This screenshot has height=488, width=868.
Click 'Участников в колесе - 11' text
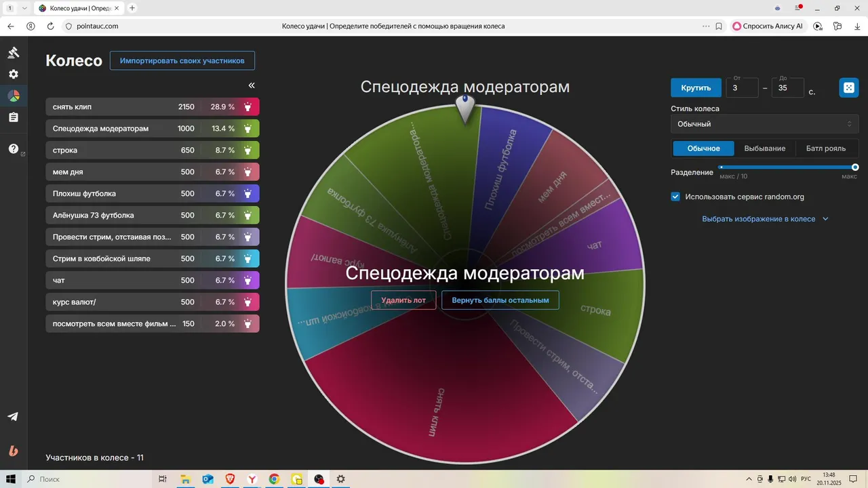[95, 457]
